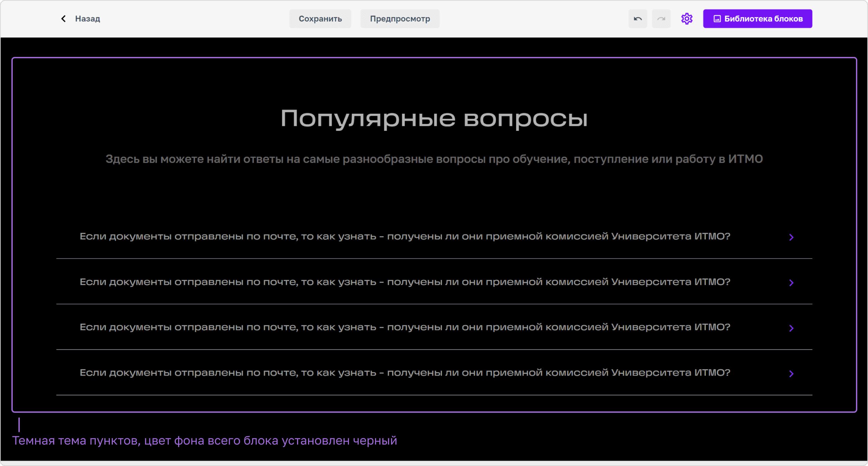Select the Популярные вопросы heading

(434, 119)
